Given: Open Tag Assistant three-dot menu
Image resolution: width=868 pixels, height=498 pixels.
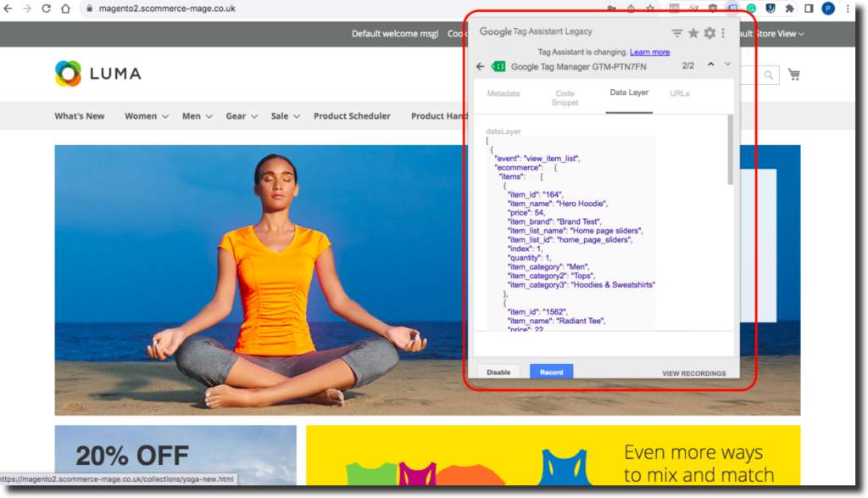Looking at the screenshot, I should (723, 33).
